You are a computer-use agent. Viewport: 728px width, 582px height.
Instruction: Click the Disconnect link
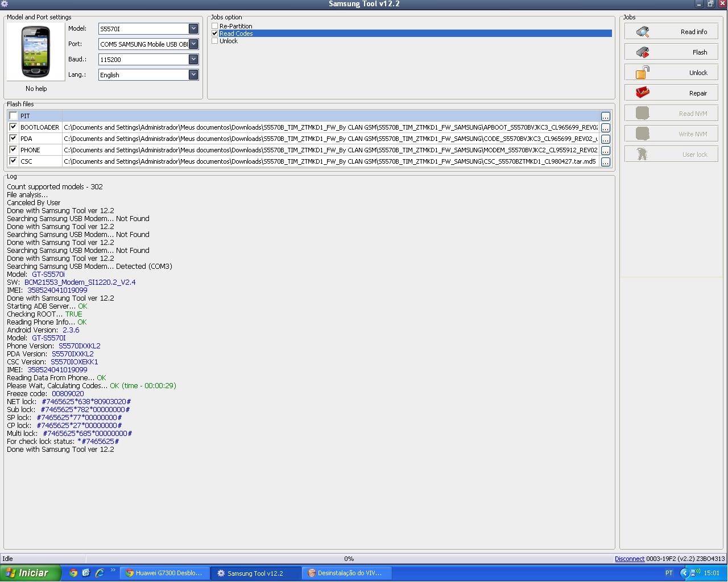click(630, 559)
